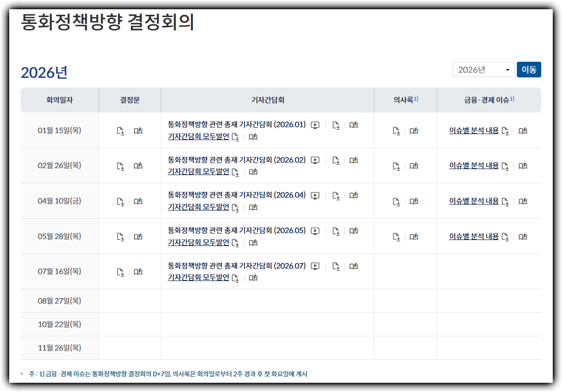Play the 2026.07 기자간담회 video
The height and width of the screenshot is (392, 562).
click(x=315, y=266)
